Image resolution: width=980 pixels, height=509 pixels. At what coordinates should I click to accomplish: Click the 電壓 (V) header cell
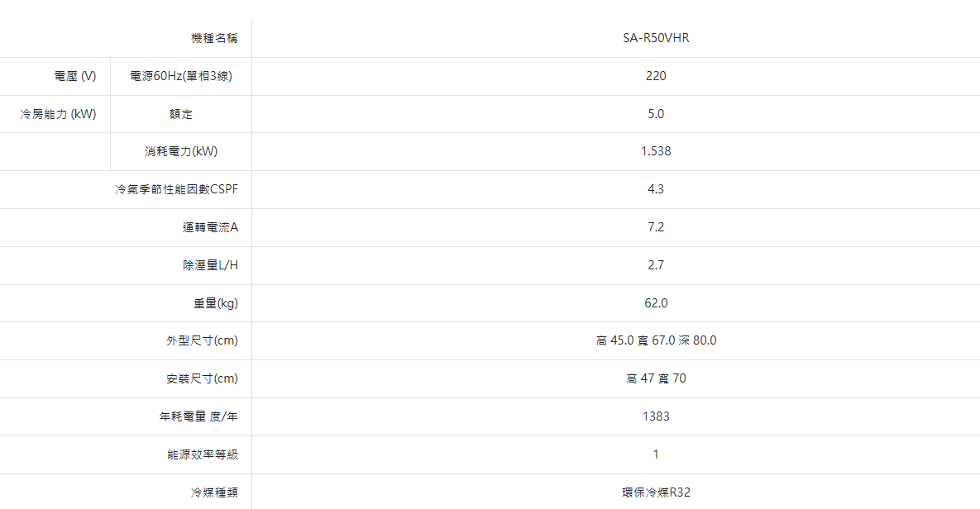pyautogui.click(x=75, y=76)
